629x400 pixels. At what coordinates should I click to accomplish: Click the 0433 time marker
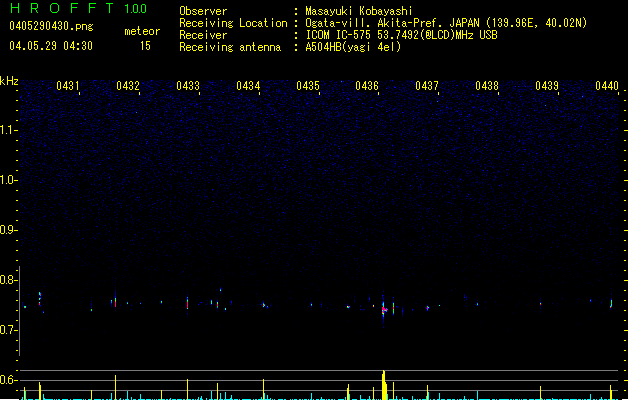pyautogui.click(x=188, y=86)
